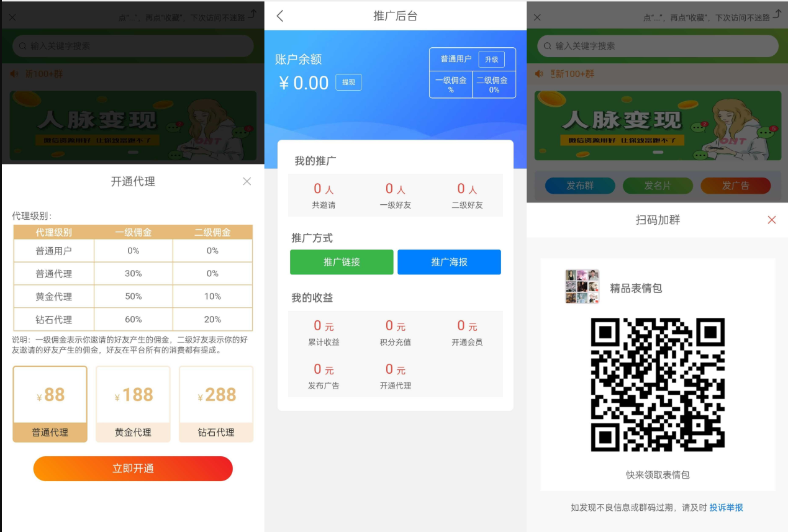Click the 投诉举报 link

[727, 507]
